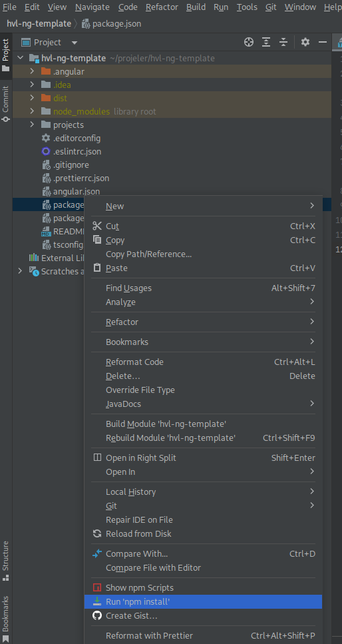
Task: Open the Commit tool window
Action: pos(6,104)
